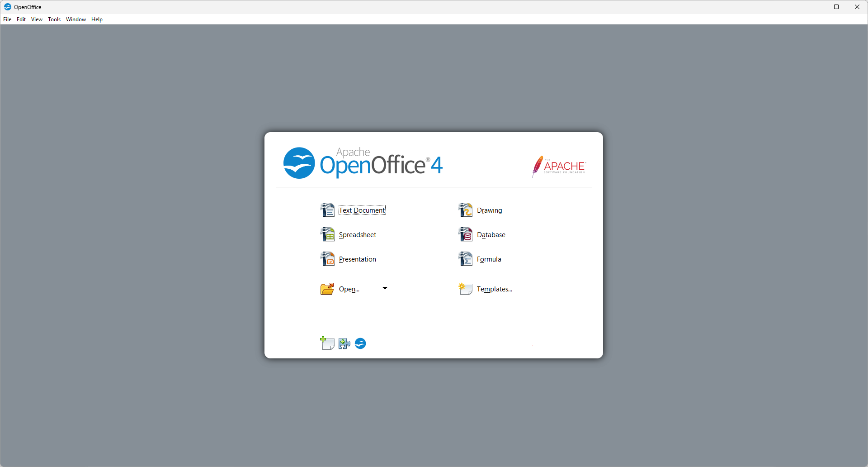
Task: Click the Spreadsheet link text
Action: pyautogui.click(x=357, y=234)
